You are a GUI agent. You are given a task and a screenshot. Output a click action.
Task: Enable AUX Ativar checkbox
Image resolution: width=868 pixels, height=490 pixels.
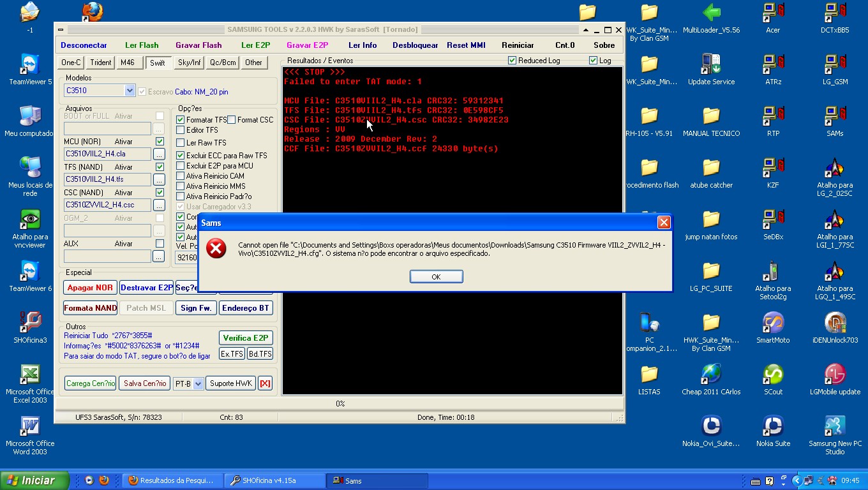(160, 244)
